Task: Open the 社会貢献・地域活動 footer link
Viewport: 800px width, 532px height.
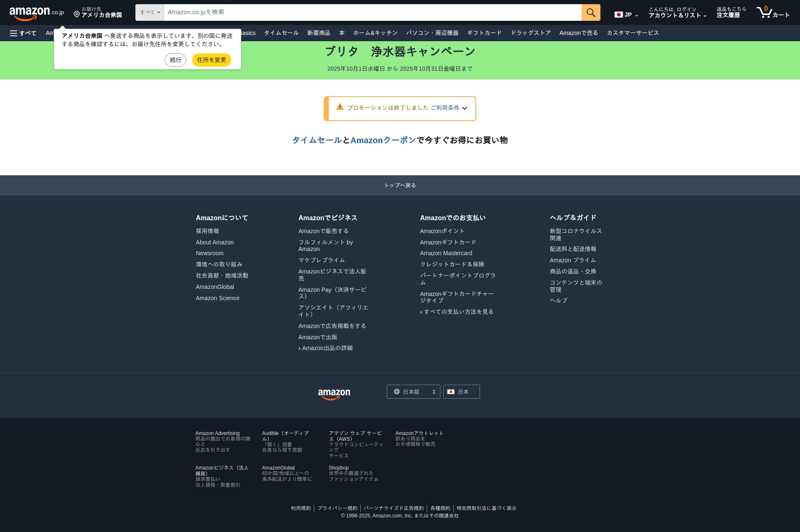Action: 222,276
